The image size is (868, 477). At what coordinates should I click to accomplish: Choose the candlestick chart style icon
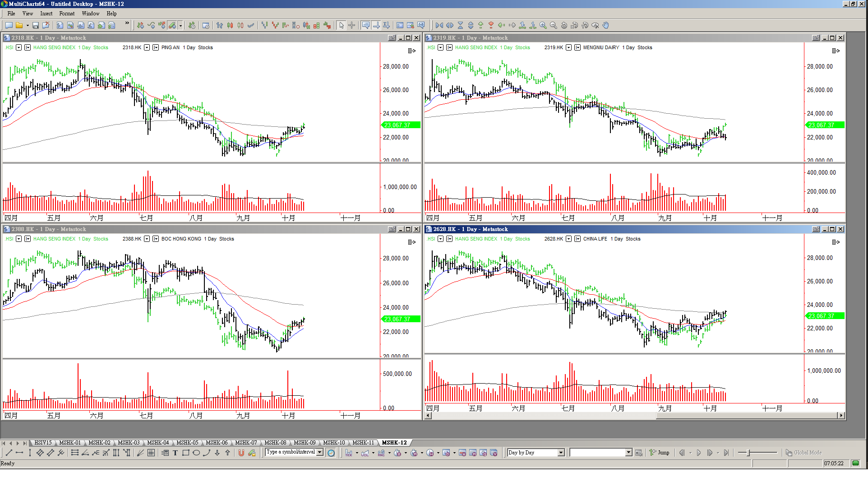[x=230, y=25]
